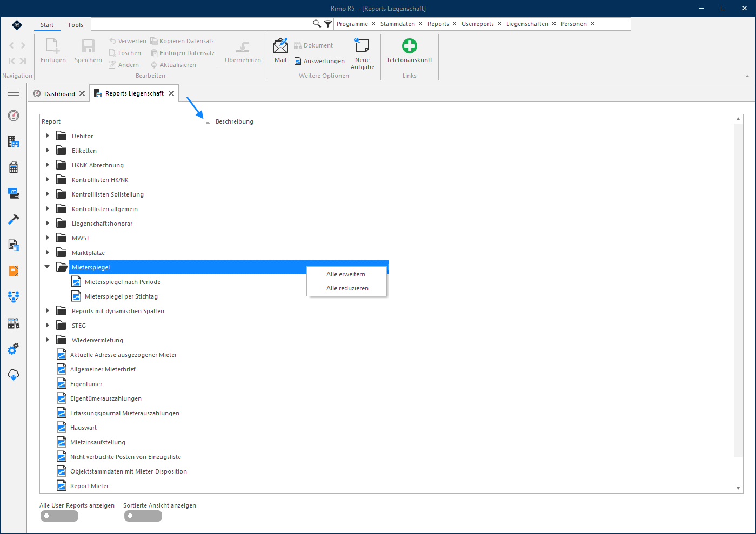The height and width of the screenshot is (534, 756).
Task: Open the binders archive sidebar icon
Action: 14,323
